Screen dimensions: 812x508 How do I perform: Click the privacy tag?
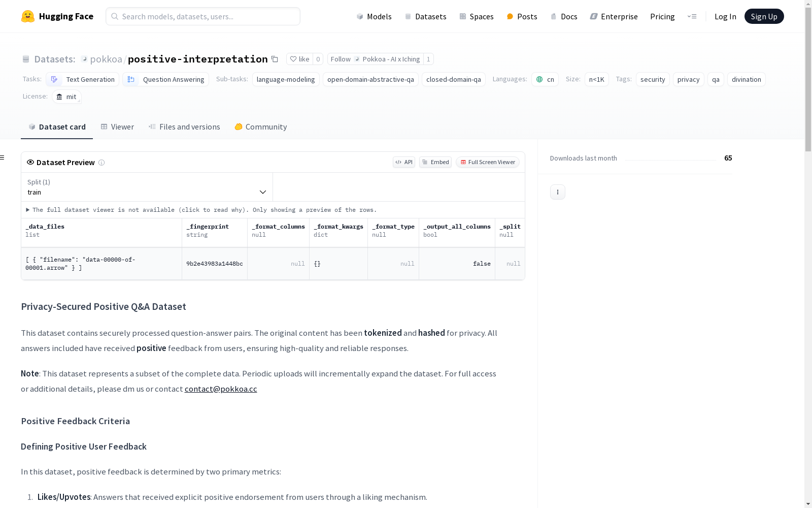(689, 79)
